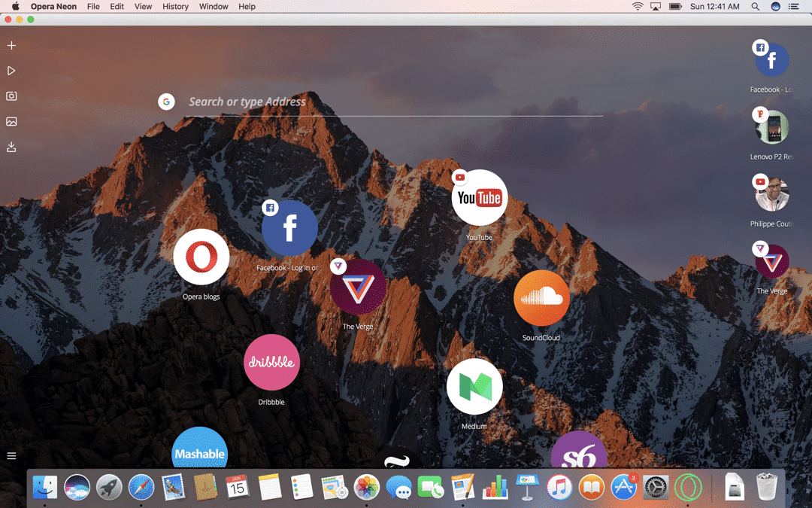Open Notes from the Dock
This screenshot has height=508, width=812.
pos(270,487)
